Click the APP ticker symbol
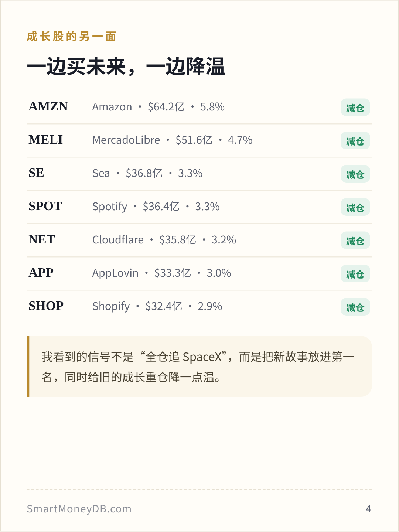 click(x=41, y=273)
